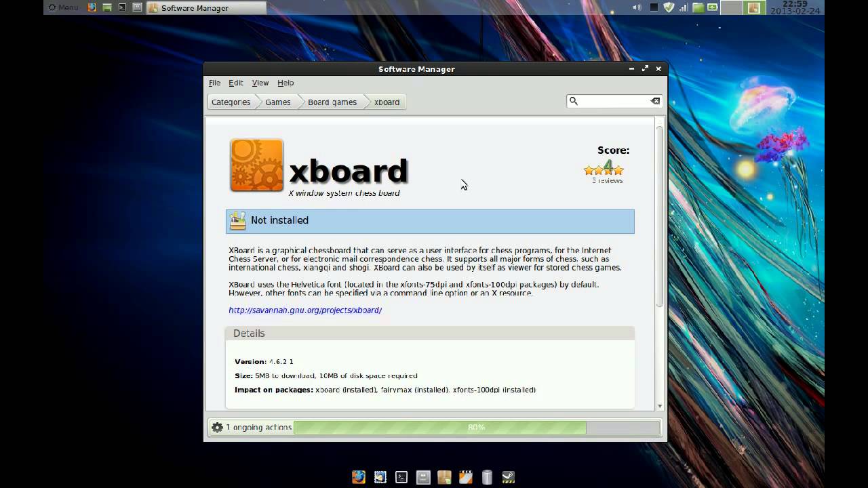The image size is (868, 488).
Task: Click the dark square tray icon
Action: click(654, 7)
